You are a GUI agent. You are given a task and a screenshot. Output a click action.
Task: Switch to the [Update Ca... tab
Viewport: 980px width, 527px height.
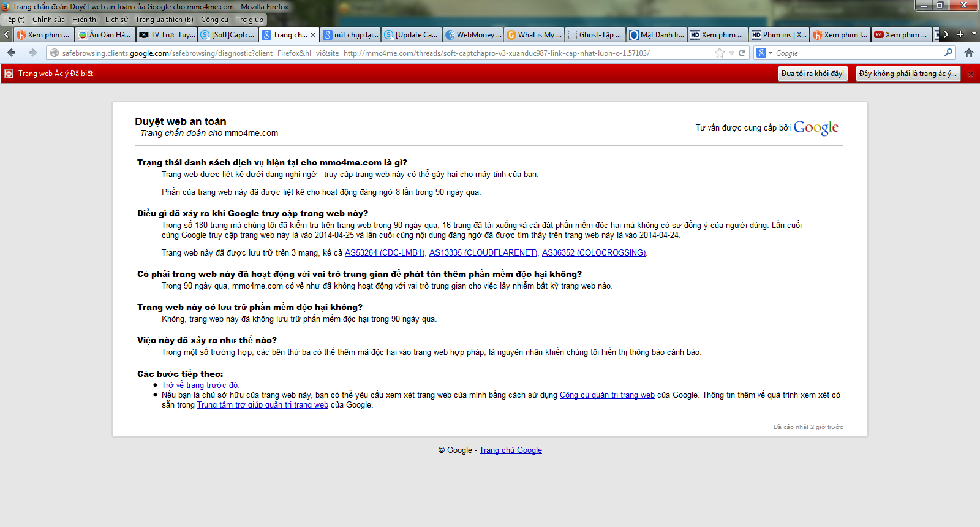412,35
